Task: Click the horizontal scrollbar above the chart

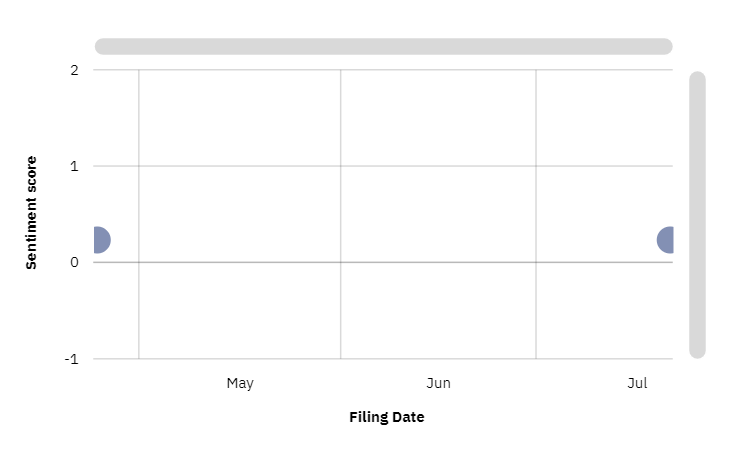Action: (x=384, y=46)
